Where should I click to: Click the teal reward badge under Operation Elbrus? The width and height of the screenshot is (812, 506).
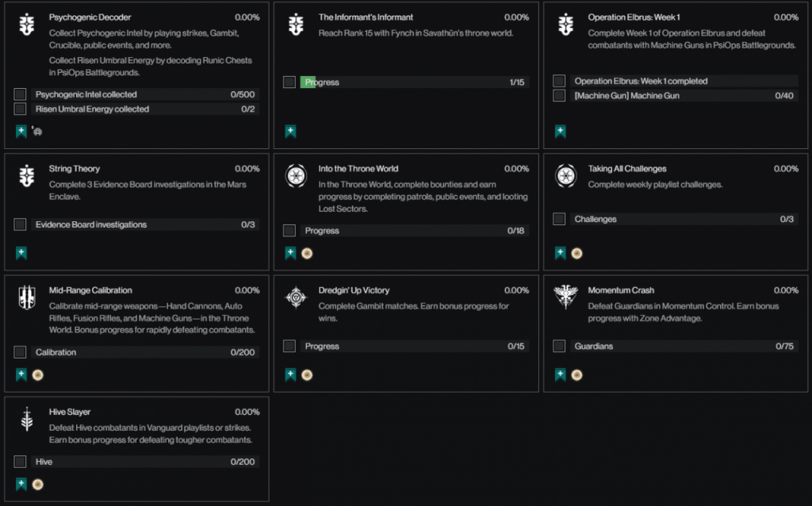pos(561,132)
